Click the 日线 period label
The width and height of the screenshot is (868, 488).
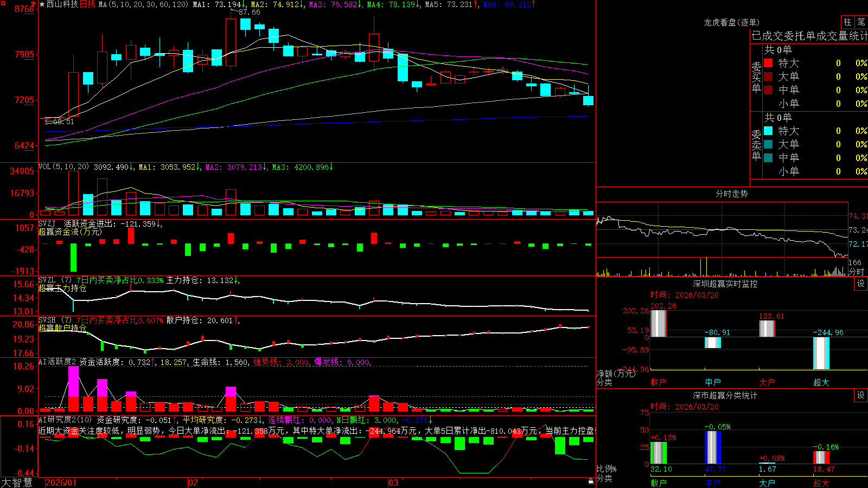[87, 4]
